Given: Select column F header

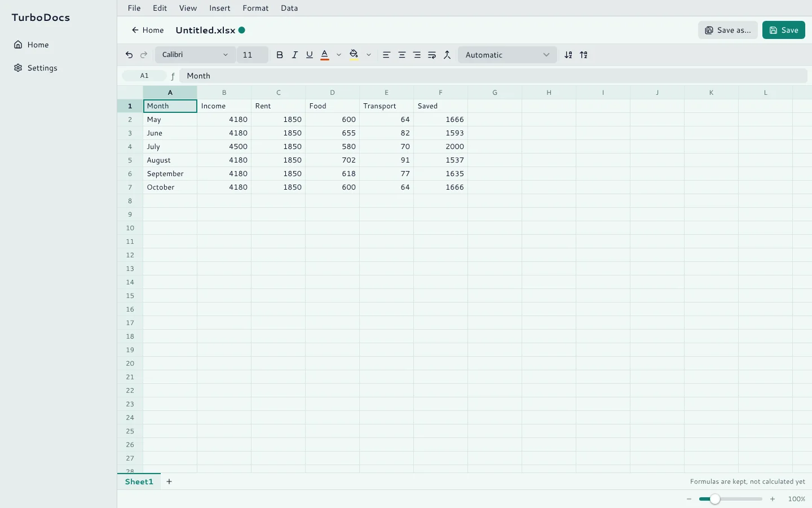Looking at the screenshot, I should coord(440,93).
